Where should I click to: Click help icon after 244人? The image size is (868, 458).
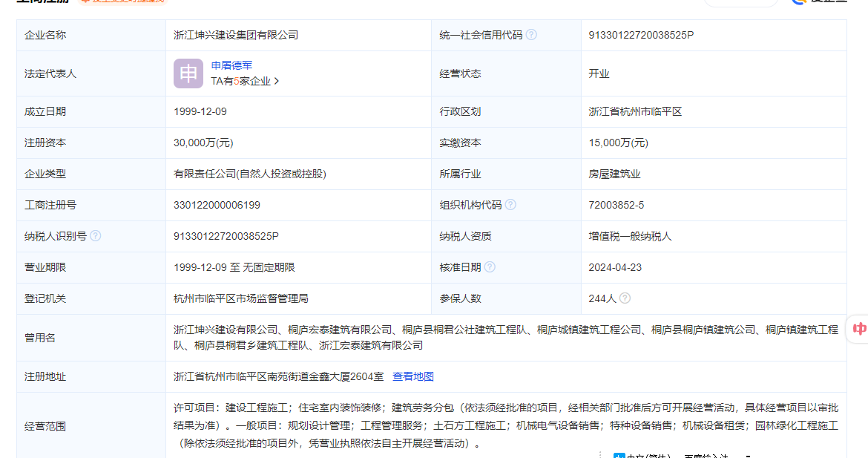pos(625,298)
